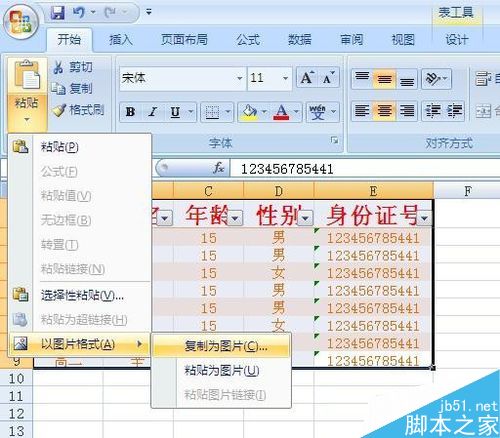This screenshot has height=438, width=500.
Task: Save the workbook from the quick access toolbar
Action: click(58, 13)
